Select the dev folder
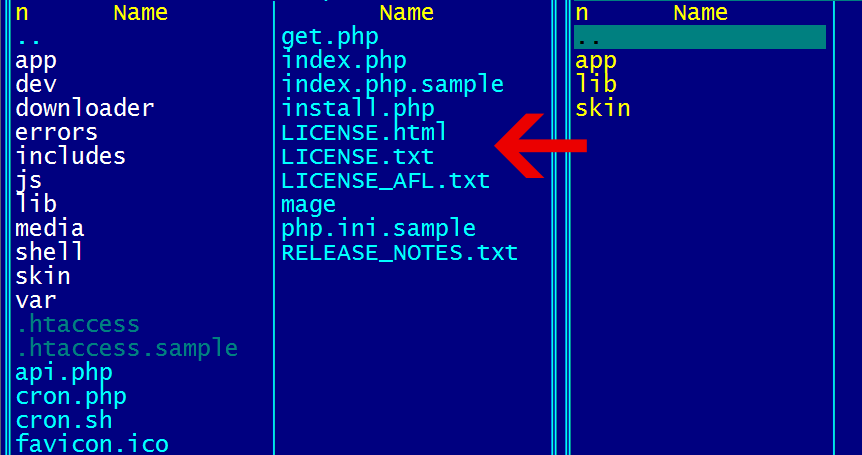The width and height of the screenshot is (862, 455). (x=36, y=84)
